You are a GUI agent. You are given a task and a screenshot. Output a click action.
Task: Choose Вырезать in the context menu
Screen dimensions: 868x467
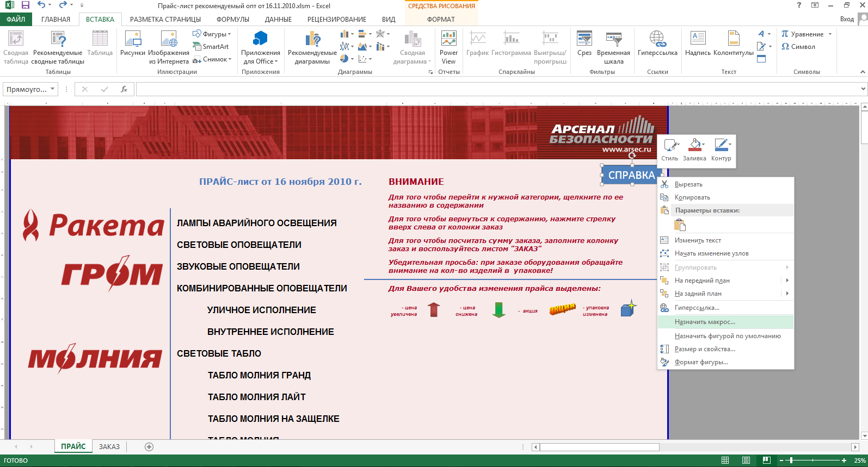point(725,184)
